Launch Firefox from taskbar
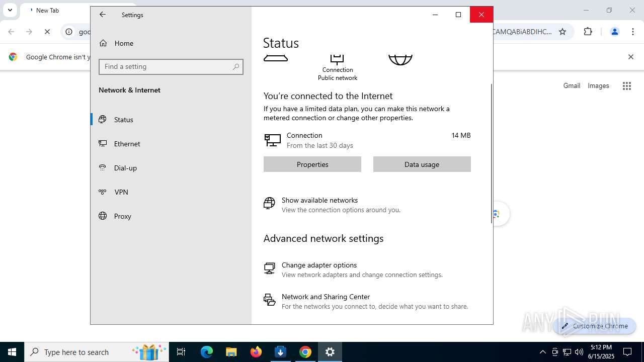The width and height of the screenshot is (644, 362). (x=256, y=352)
